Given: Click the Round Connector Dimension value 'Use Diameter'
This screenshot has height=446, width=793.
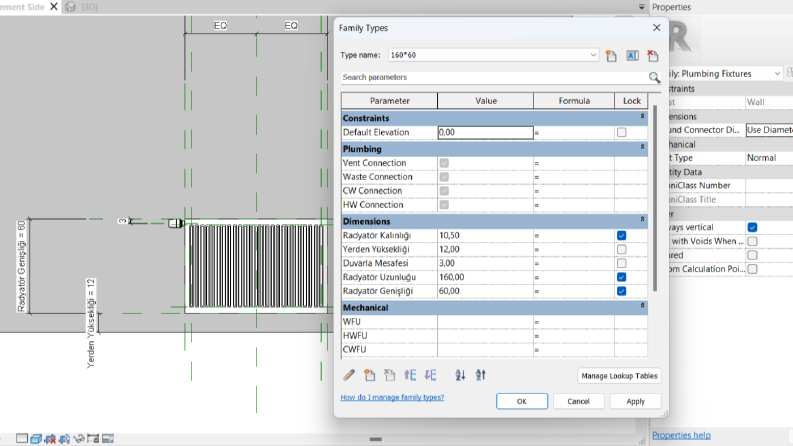Looking at the screenshot, I should [769, 130].
